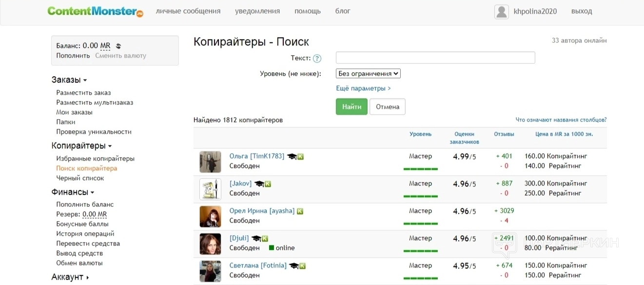Screen dimensions: 644x285
Task: Open Пополнить баланс in Финансы
Action: (85, 204)
